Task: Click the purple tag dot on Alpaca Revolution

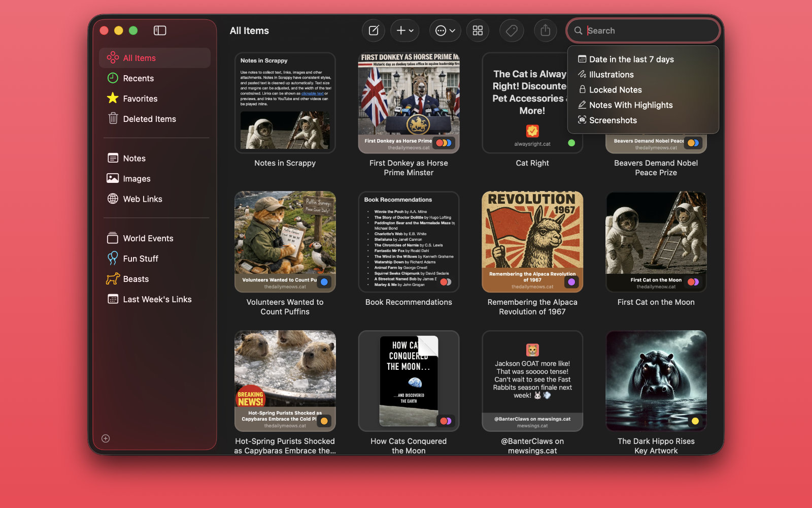Action: [x=571, y=282]
